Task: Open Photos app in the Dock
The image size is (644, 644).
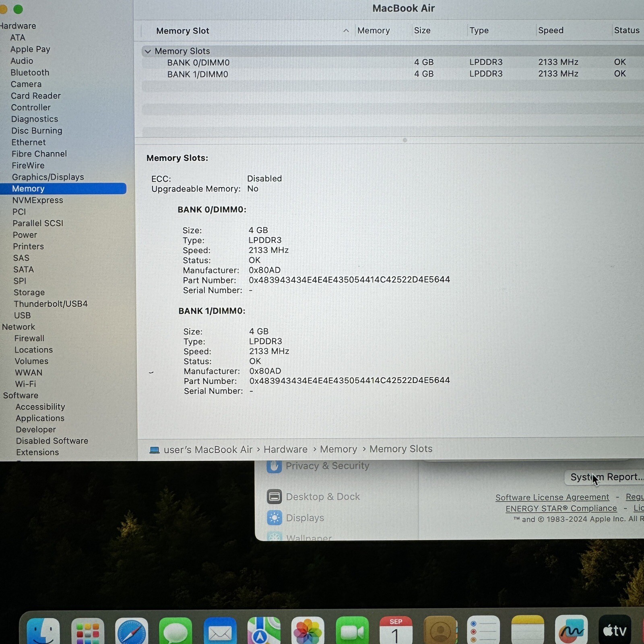Action: point(308,631)
